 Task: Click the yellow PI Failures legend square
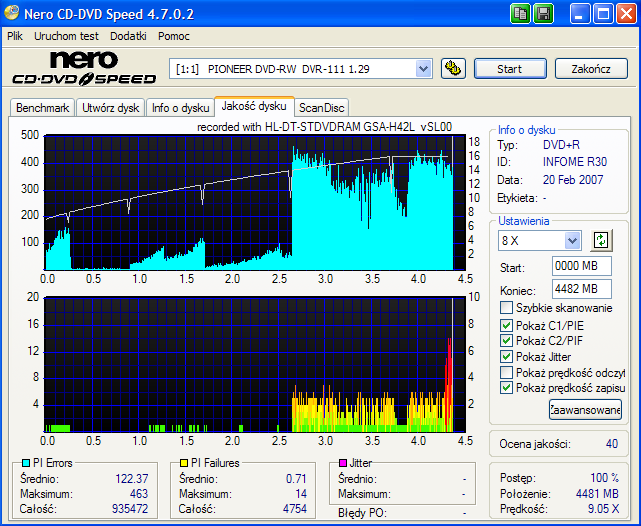click(183, 463)
